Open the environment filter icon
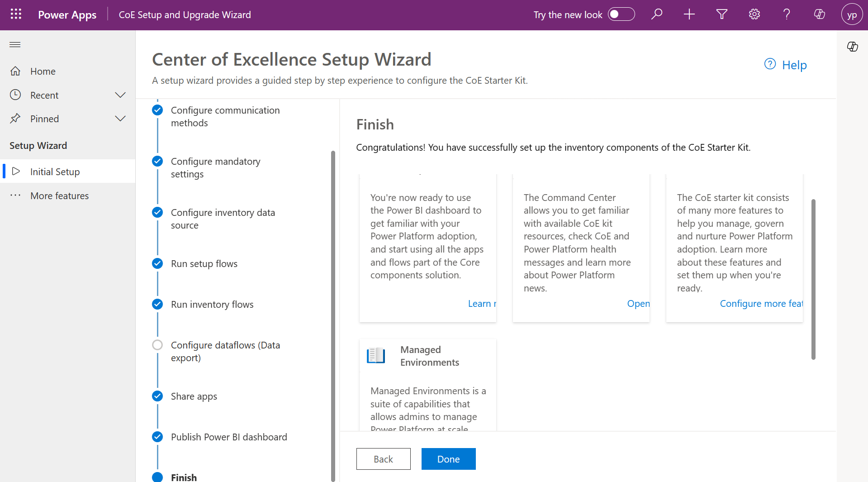The height and width of the screenshot is (482, 868). (x=721, y=14)
